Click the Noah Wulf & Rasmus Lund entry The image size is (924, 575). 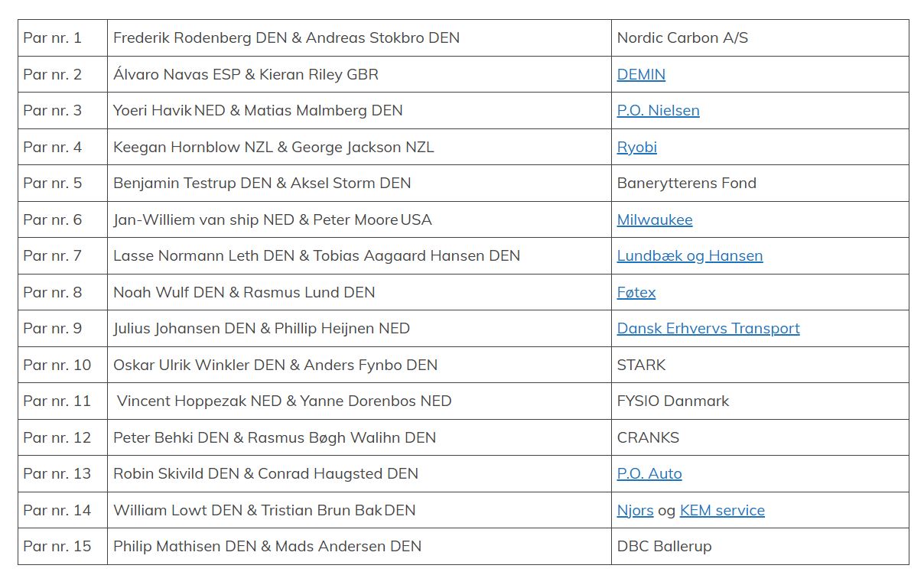(244, 292)
